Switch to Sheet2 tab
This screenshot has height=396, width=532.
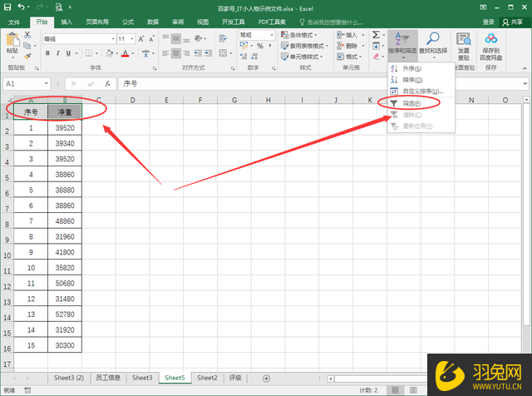(207, 378)
